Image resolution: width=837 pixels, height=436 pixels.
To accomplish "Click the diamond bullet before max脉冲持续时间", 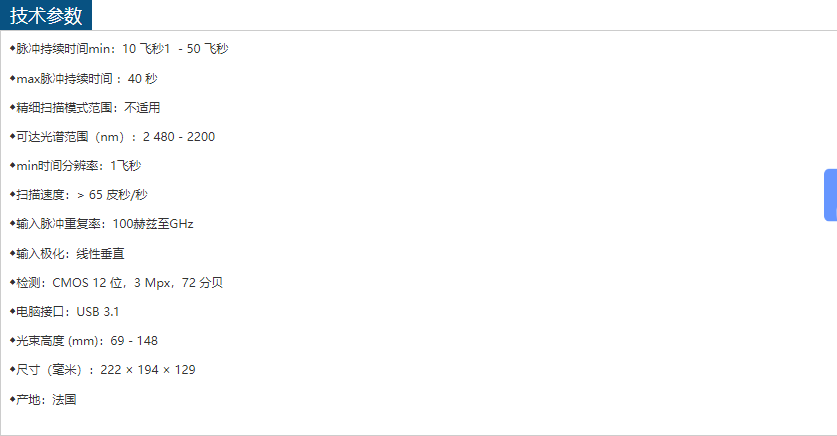I will pyautogui.click(x=12, y=78).
